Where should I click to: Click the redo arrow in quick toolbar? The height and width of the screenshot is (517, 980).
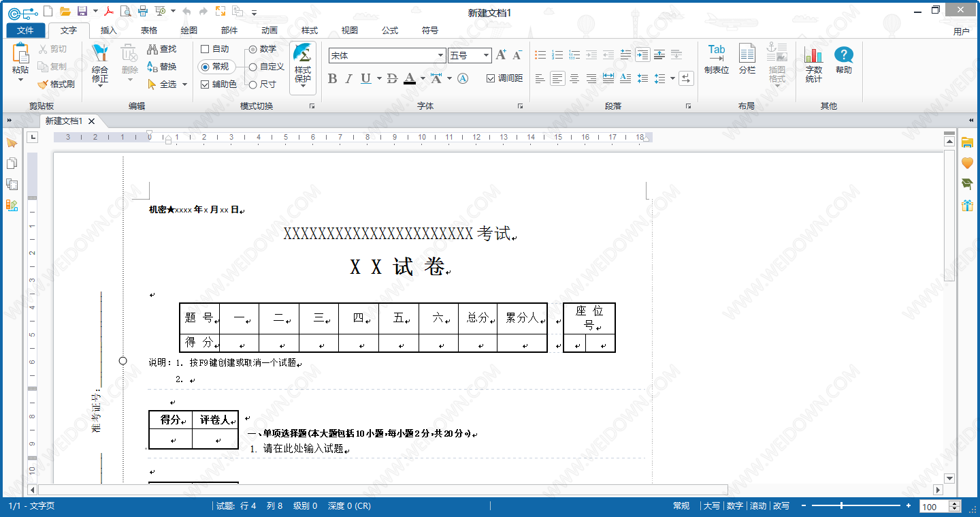pyautogui.click(x=203, y=12)
